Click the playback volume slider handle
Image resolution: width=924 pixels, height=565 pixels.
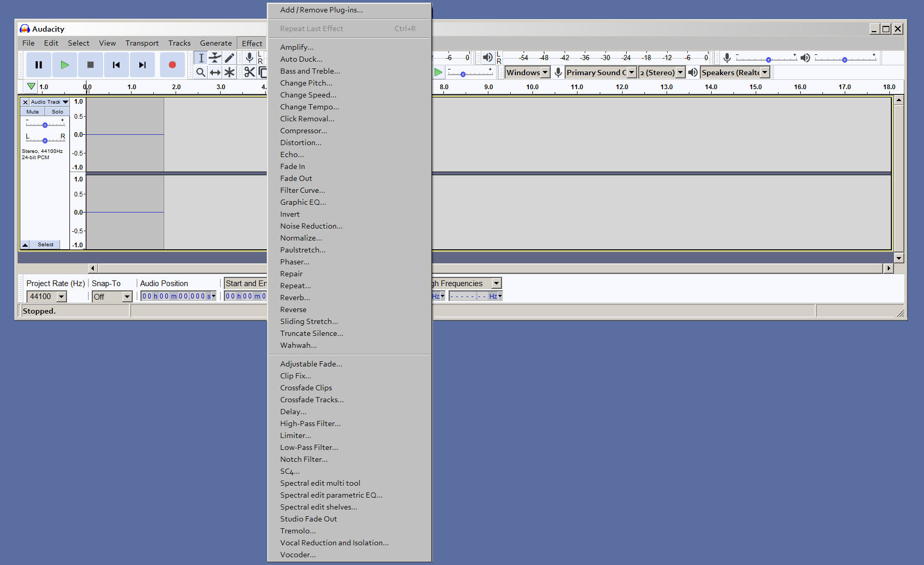click(x=845, y=60)
